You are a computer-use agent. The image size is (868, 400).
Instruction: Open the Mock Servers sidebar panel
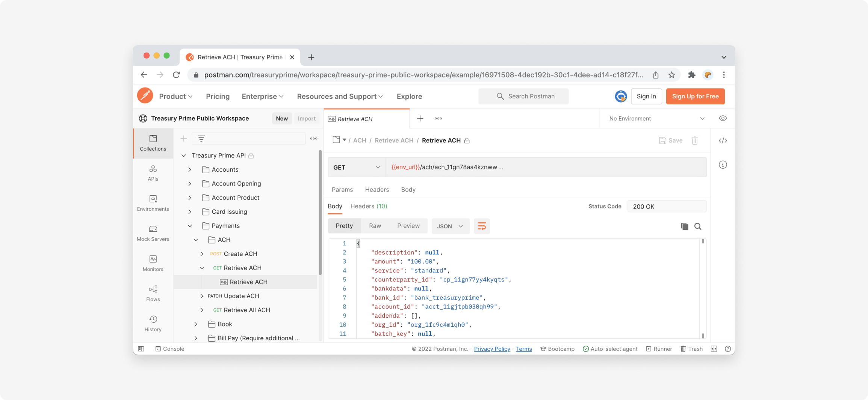(x=153, y=233)
